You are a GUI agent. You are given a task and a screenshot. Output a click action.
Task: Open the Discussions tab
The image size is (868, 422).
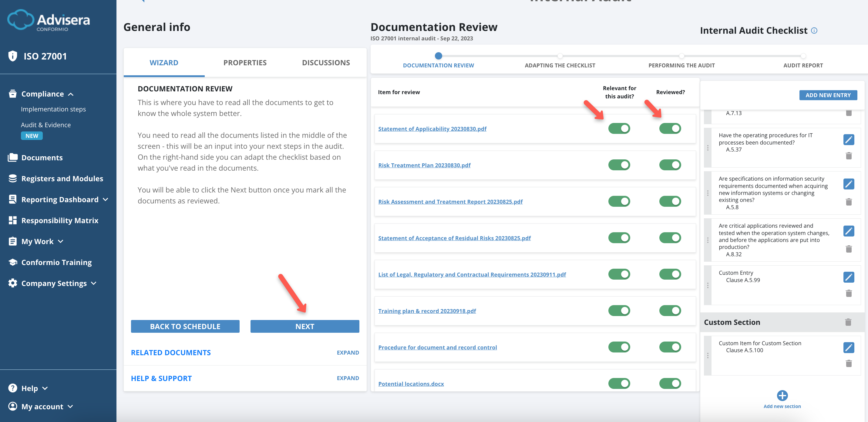point(325,63)
